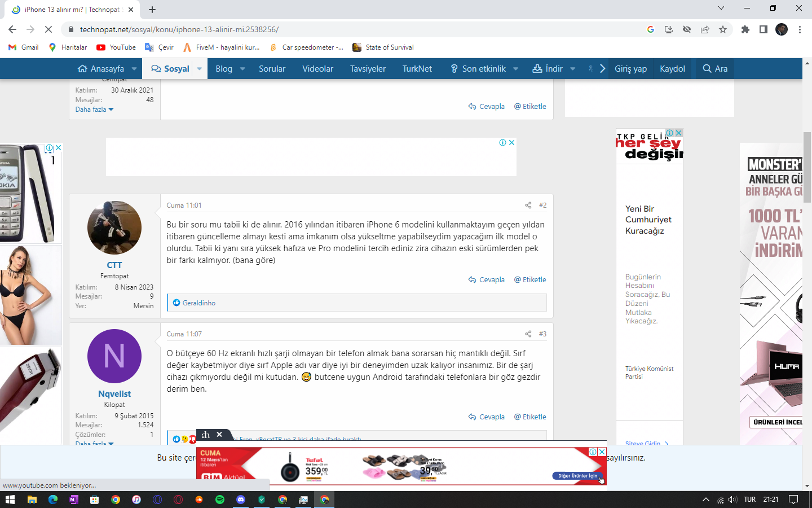Open the YouTube bookmark
This screenshot has width=812, height=508.
pos(116,47)
